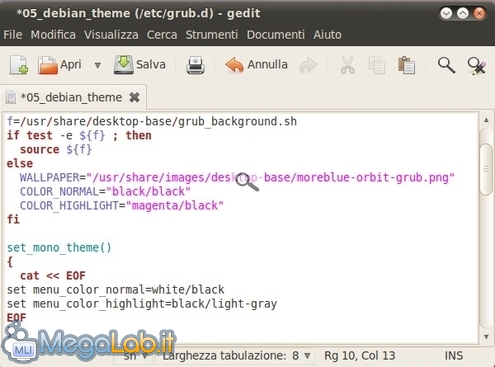Click the scissors cut icon
Image resolution: width=495 pixels, height=367 pixels.
[x=347, y=65]
